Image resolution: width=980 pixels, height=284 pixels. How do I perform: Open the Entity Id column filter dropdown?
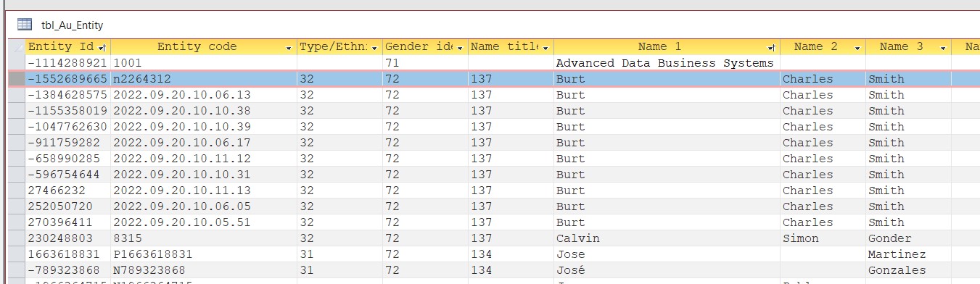pos(102,47)
